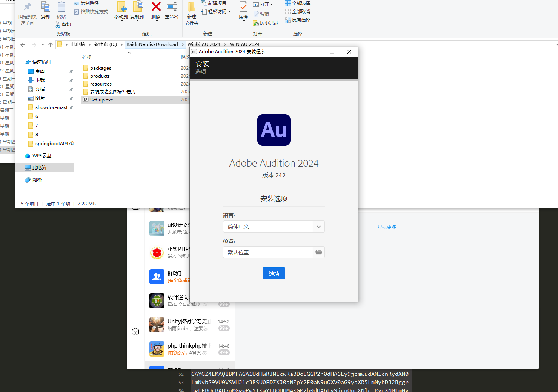Click Invert selection (反向选择) in ribbon
The height and width of the screenshot is (392, 558).
point(298,20)
